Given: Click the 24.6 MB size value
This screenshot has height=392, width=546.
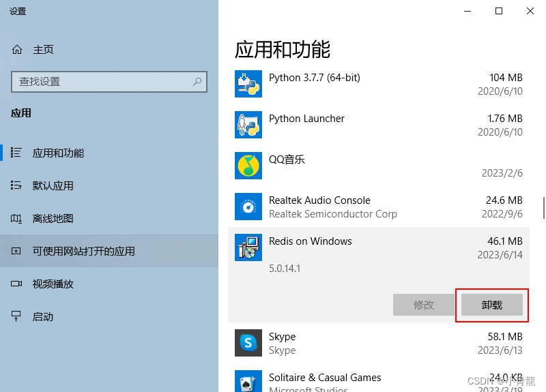Looking at the screenshot, I should point(504,200).
